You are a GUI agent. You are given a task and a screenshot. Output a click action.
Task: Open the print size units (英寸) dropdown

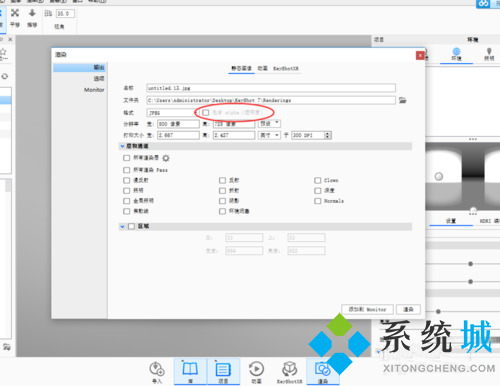point(269,135)
